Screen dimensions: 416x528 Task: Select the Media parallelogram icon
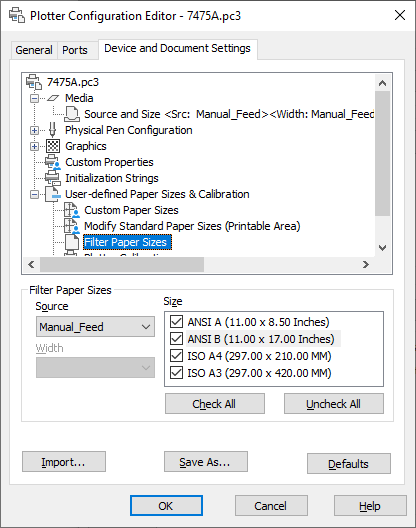53,98
